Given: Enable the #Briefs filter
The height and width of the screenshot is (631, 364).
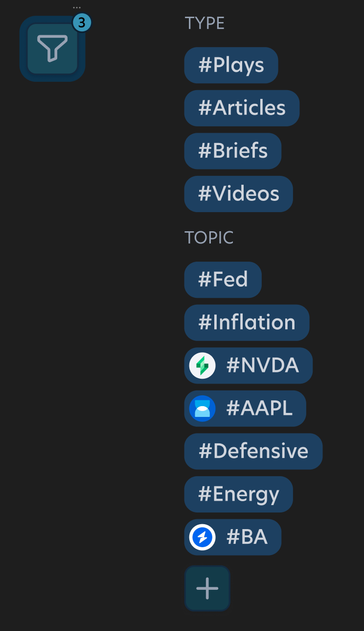Looking at the screenshot, I should [232, 151].
